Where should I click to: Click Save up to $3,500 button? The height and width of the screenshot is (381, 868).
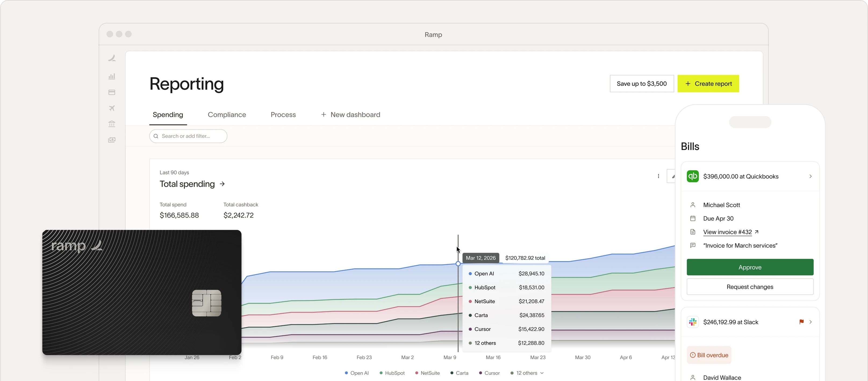tap(641, 84)
